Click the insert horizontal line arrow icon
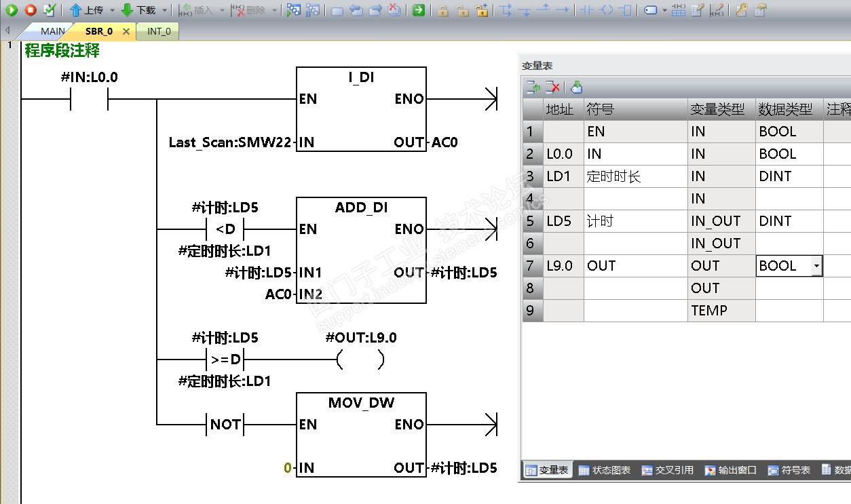The height and width of the screenshot is (504, 851). click(x=562, y=10)
